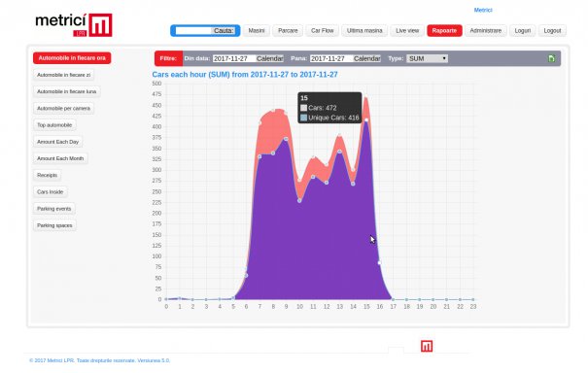This screenshot has height=373, width=588.
Task: Click the search input field
Action: [193, 31]
